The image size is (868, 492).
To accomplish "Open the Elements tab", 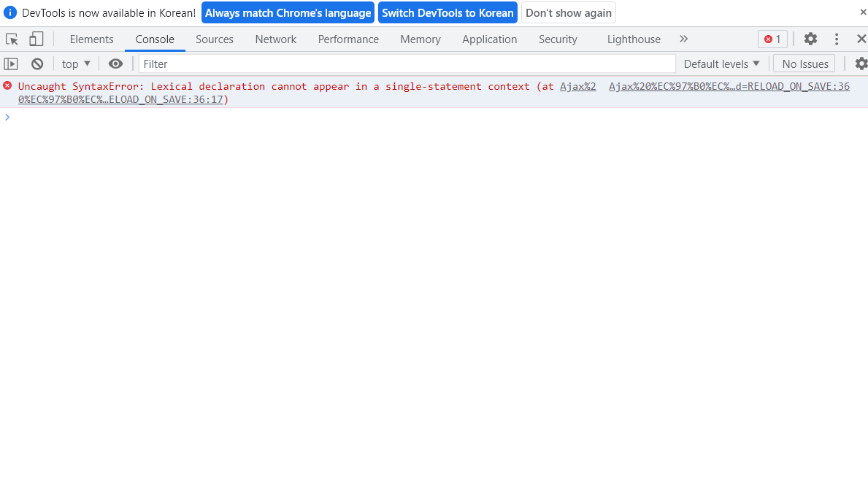I will point(91,39).
